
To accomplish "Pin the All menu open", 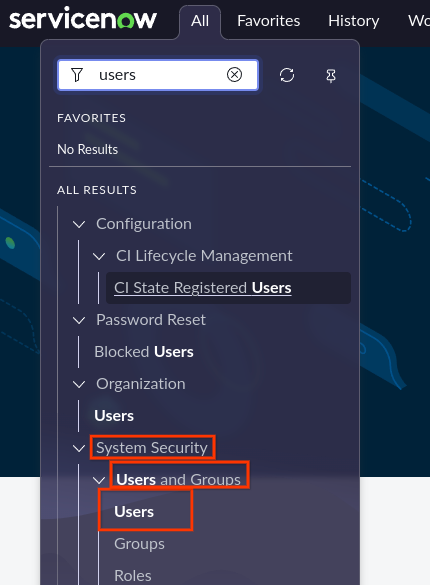I will 331,75.
